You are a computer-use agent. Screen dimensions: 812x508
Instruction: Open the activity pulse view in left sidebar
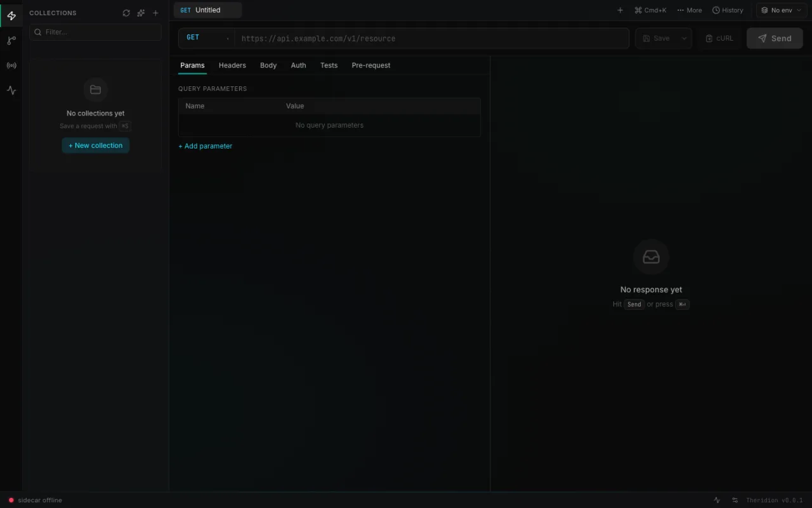coord(11,90)
